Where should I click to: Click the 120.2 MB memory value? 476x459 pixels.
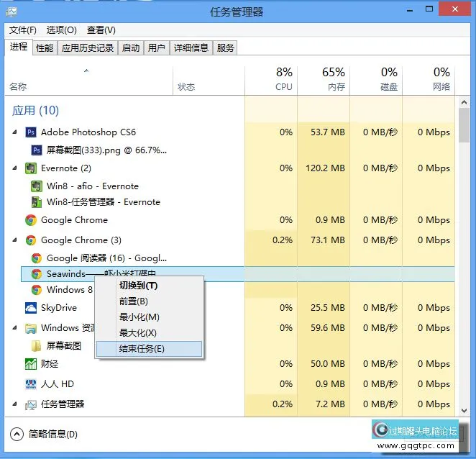(x=325, y=168)
